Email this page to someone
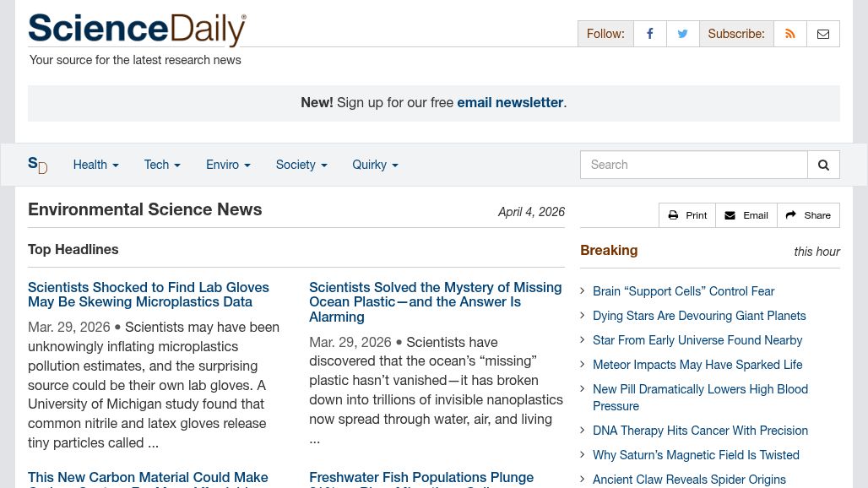The image size is (868, 488). tap(746, 215)
